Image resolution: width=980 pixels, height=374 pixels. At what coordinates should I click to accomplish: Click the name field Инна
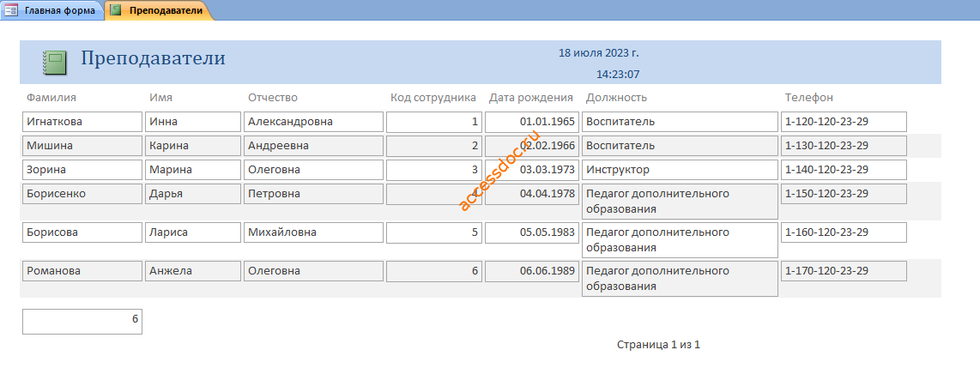pos(192,122)
